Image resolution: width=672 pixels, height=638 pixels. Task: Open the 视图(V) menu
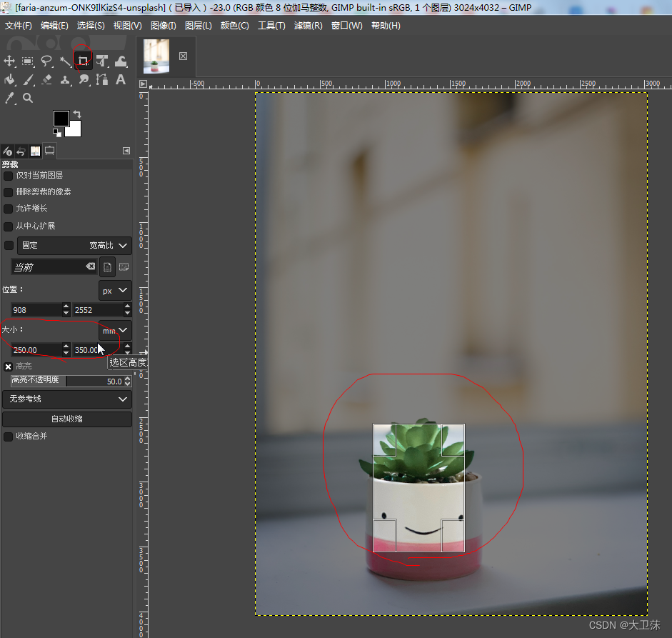[128, 26]
